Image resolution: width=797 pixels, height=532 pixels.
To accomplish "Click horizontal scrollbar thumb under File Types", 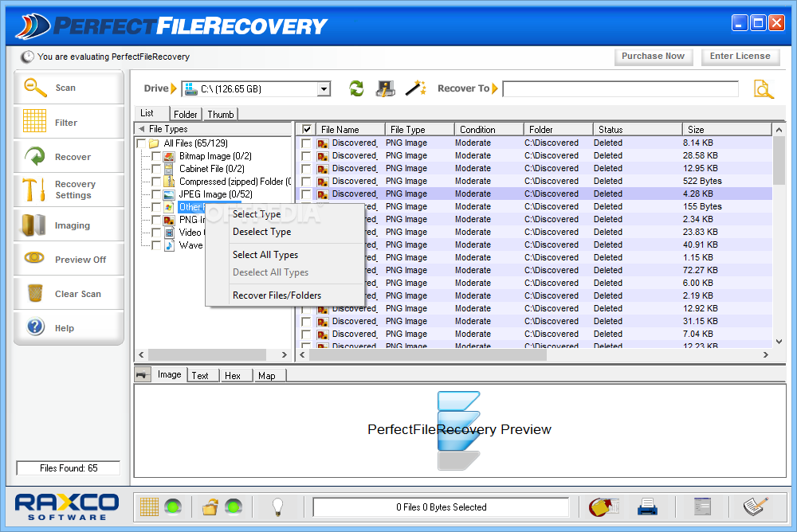I will click(207, 354).
